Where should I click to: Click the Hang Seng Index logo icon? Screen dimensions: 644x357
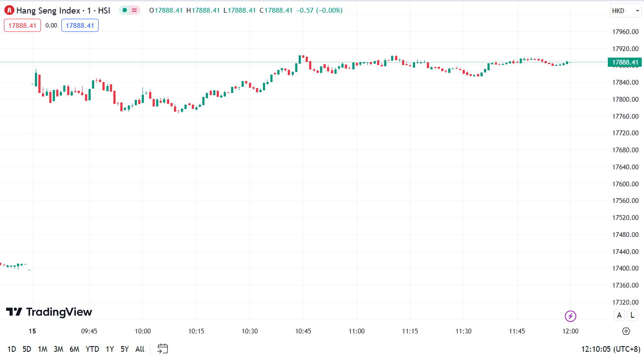[x=9, y=10]
